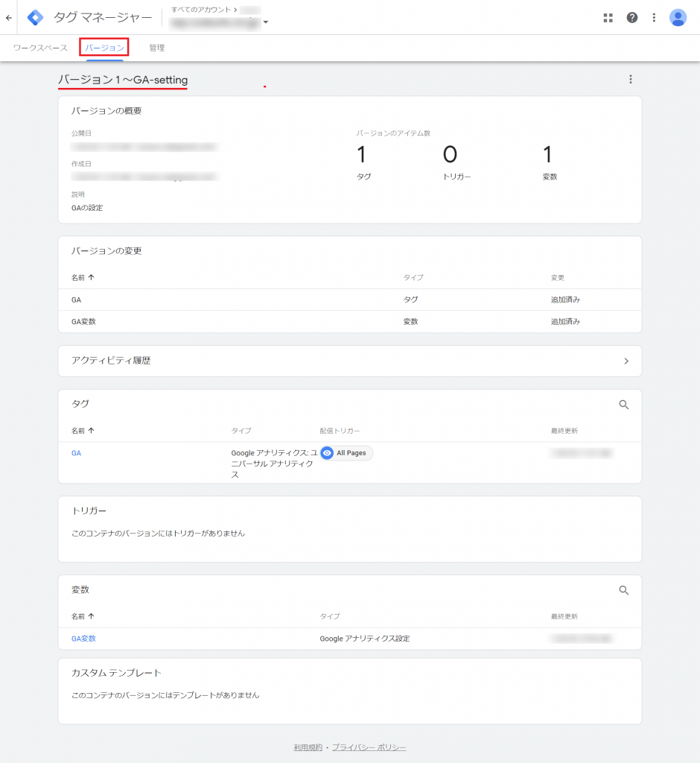
Task: Click the user account avatar
Action: (678, 18)
